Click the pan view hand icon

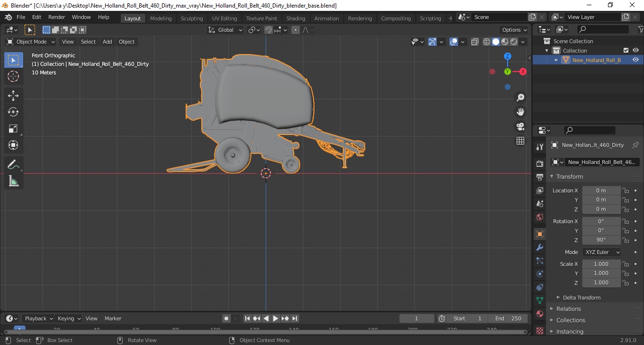pos(520,112)
